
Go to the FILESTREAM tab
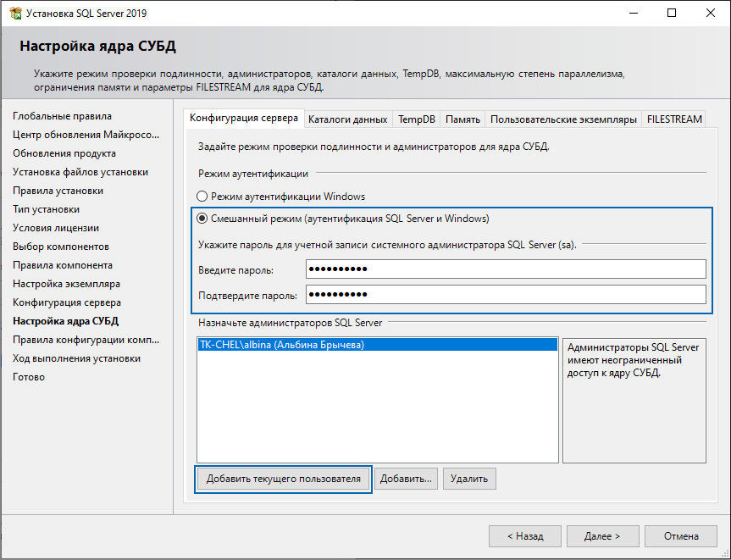[x=674, y=119]
